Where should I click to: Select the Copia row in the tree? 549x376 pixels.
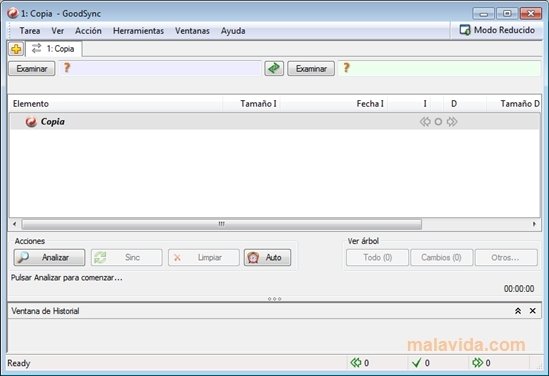pos(274,121)
